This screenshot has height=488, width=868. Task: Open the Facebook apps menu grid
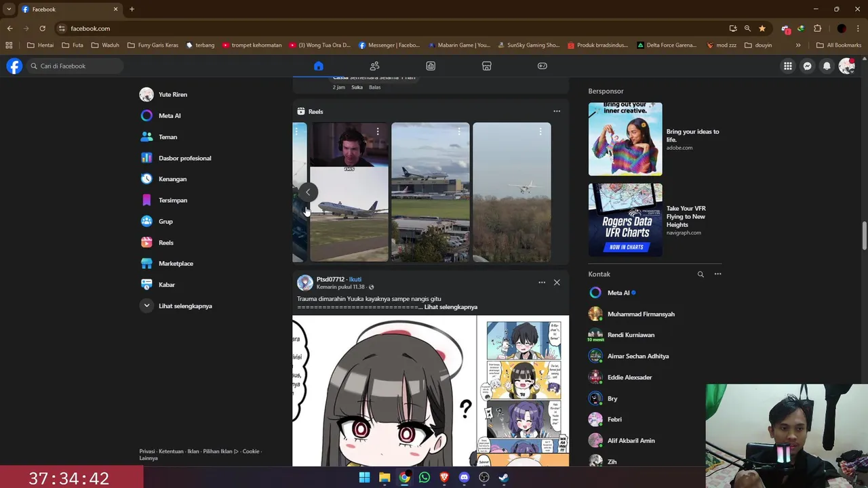(x=787, y=66)
